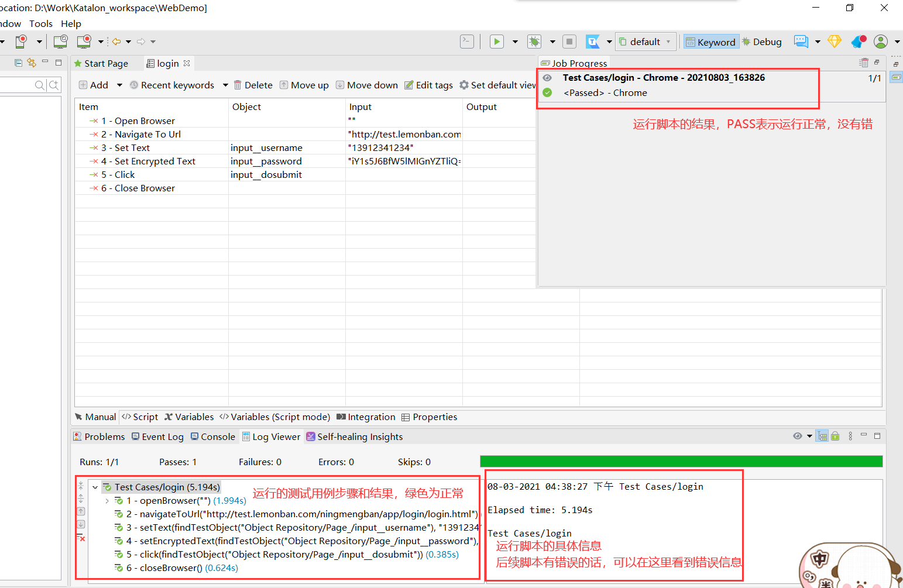Open the terminal command icon in toolbar
This screenshot has height=588, width=903.
click(466, 42)
